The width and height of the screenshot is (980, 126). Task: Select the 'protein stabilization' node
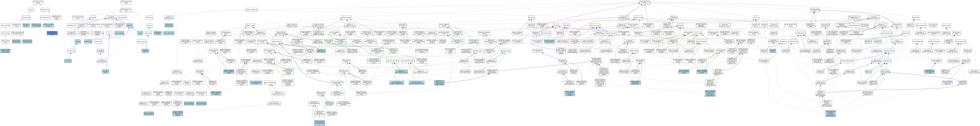click(169, 33)
